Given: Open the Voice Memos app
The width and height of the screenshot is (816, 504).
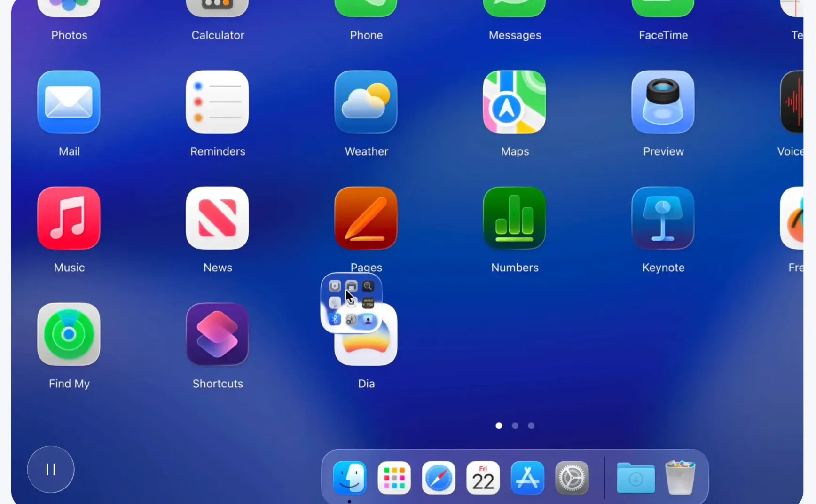Looking at the screenshot, I should pyautogui.click(x=792, y=102).
